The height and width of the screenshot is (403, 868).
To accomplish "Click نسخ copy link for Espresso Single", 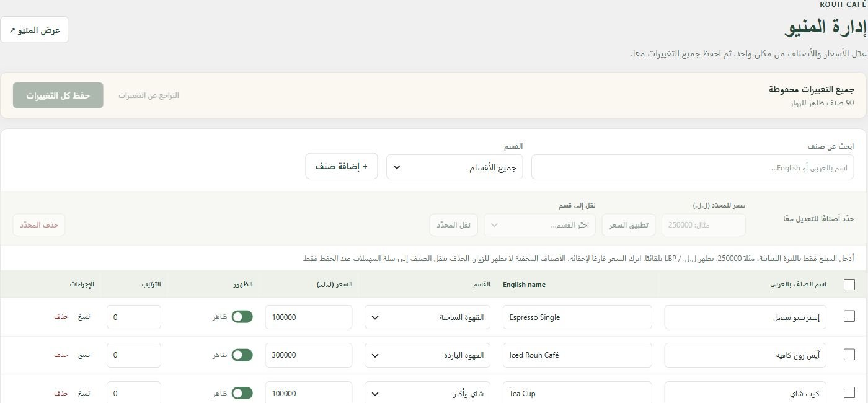I will 84,317.
